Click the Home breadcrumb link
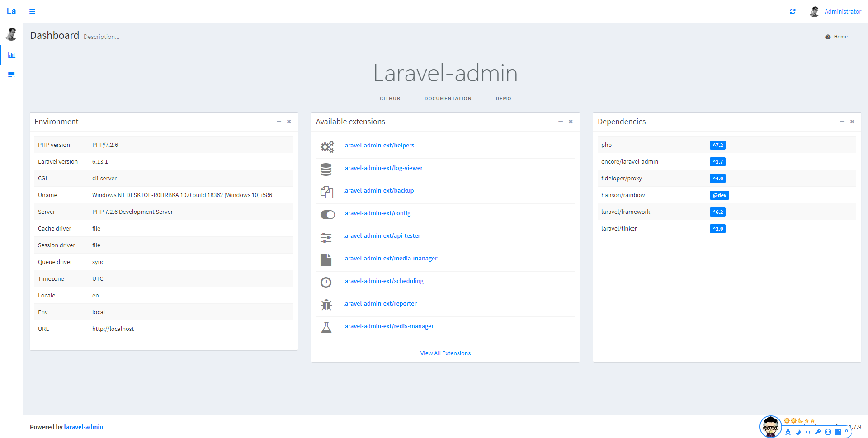 836,37
